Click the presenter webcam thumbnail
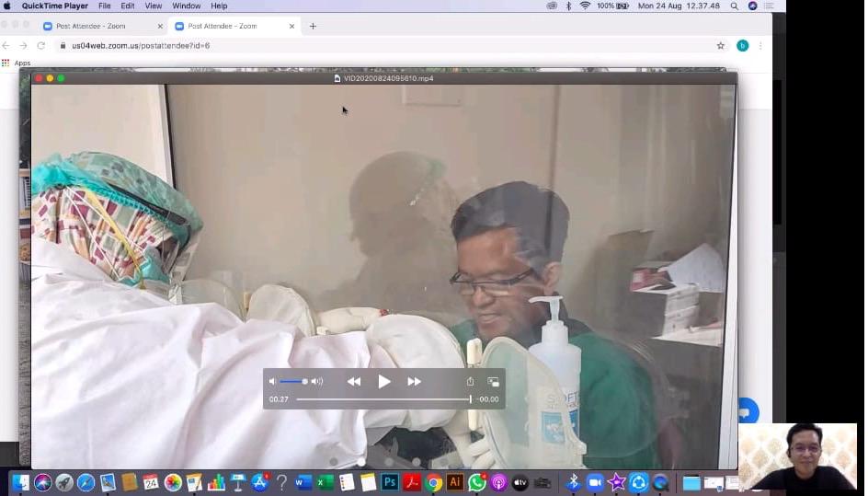This screenshot has width=868, height=496. click(797, 456)
